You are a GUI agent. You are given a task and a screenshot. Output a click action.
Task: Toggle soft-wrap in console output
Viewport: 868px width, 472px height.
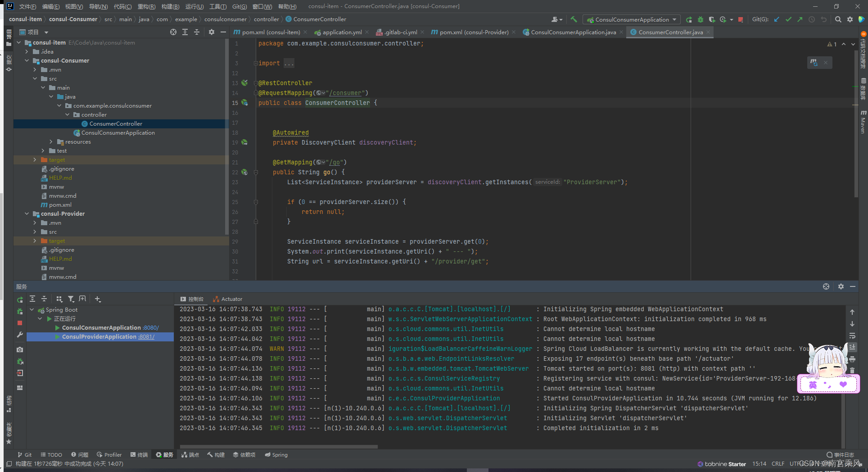coord(852,336)
